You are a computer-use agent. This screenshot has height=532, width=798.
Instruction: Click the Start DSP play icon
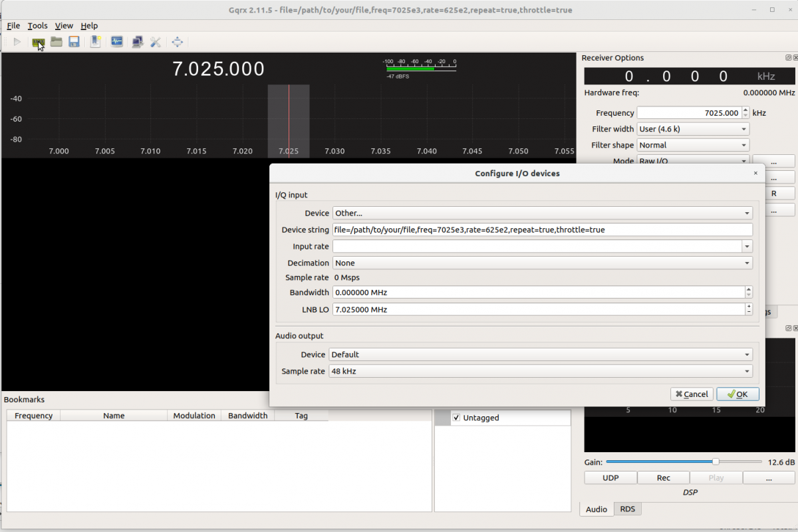click(17, 42)
